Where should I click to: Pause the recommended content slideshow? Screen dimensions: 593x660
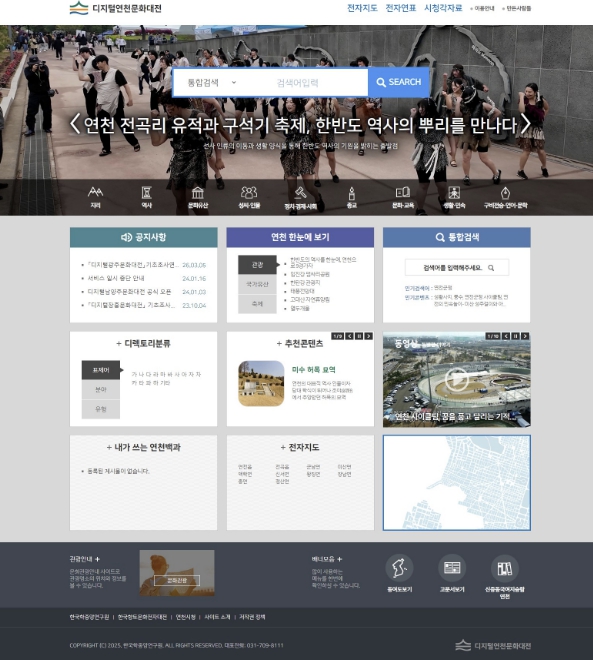[x=359, y=336]
